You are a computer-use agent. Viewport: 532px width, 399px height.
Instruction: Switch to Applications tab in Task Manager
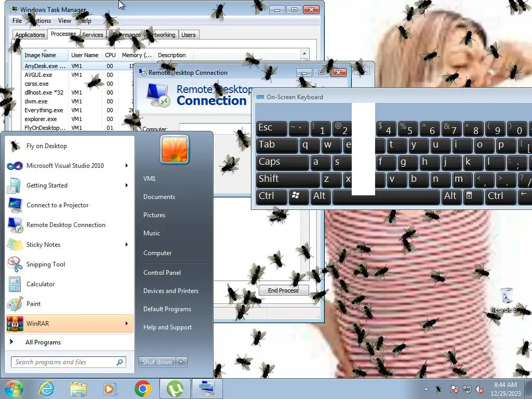[x=30, y=35]
